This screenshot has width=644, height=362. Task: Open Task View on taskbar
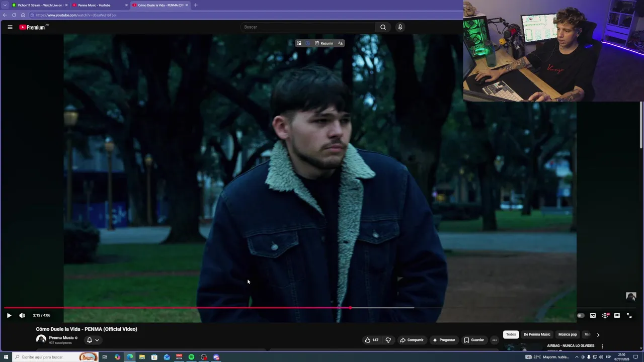[105, 357]
